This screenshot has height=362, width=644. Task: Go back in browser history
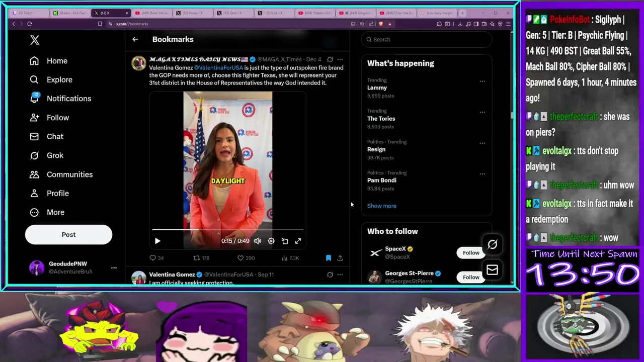click(14, 24)
